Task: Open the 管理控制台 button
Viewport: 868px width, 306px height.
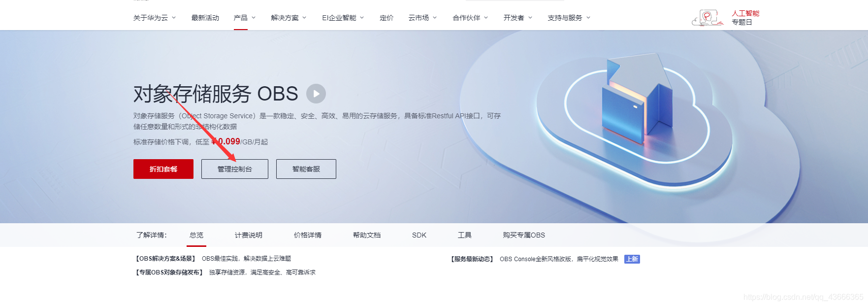Action: click(x=235, y=169)
